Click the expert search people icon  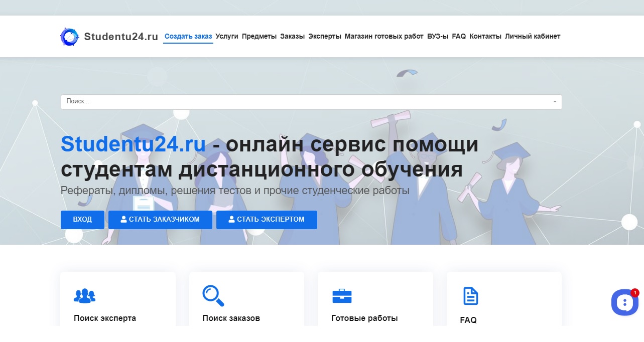[84, 296]
